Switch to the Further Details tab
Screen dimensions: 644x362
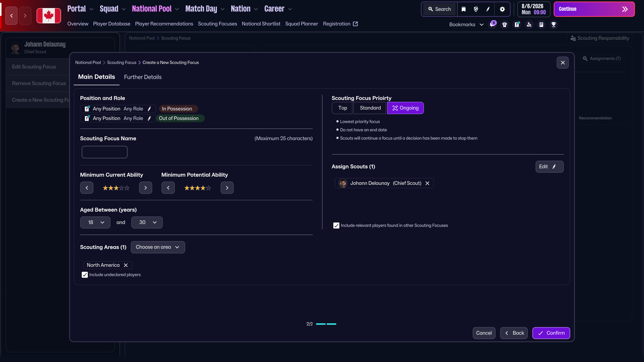[143, 77]
